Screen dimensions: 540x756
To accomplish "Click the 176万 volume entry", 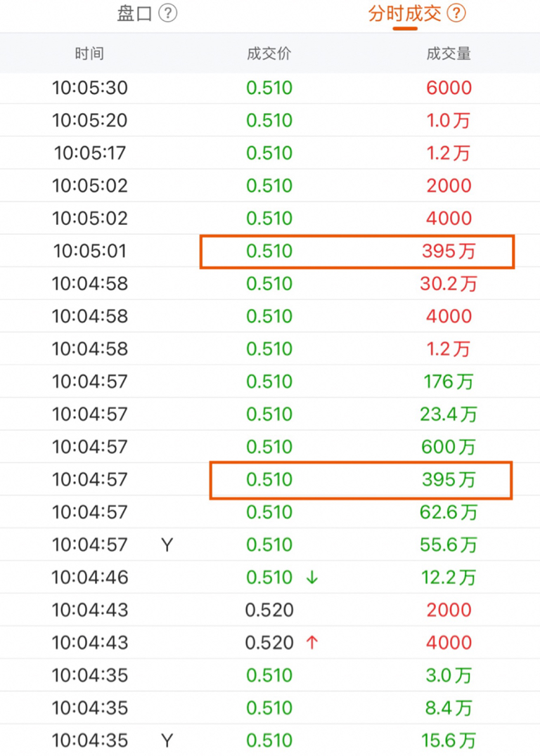I will [x=448, y=382].
